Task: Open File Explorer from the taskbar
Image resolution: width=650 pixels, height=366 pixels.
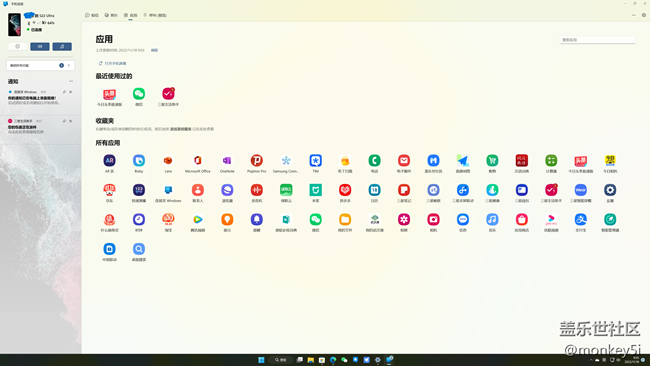Action: (x=310, y=360)
